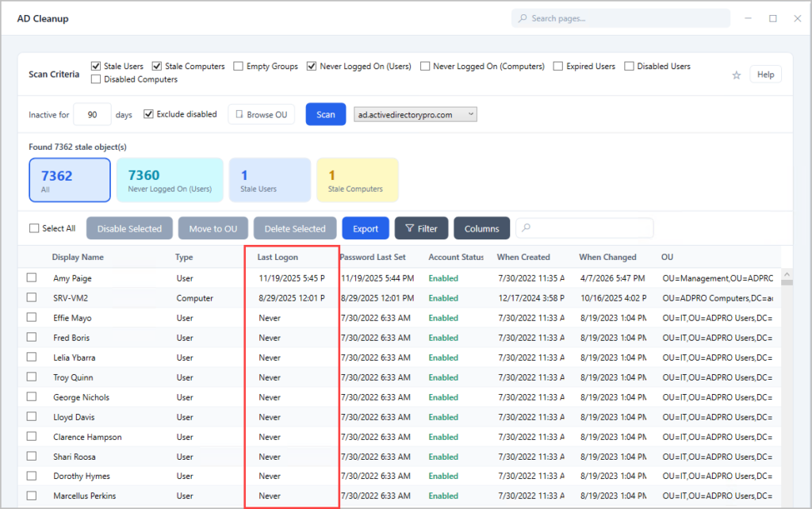Show the All 7362 results card
The height and width of the screenshot is (509, 812).
pyautogui.click(x=70, y=180)
